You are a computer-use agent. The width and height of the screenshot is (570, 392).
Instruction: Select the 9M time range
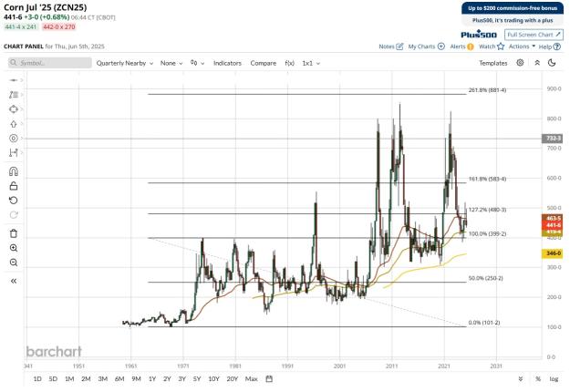point(136,379)
